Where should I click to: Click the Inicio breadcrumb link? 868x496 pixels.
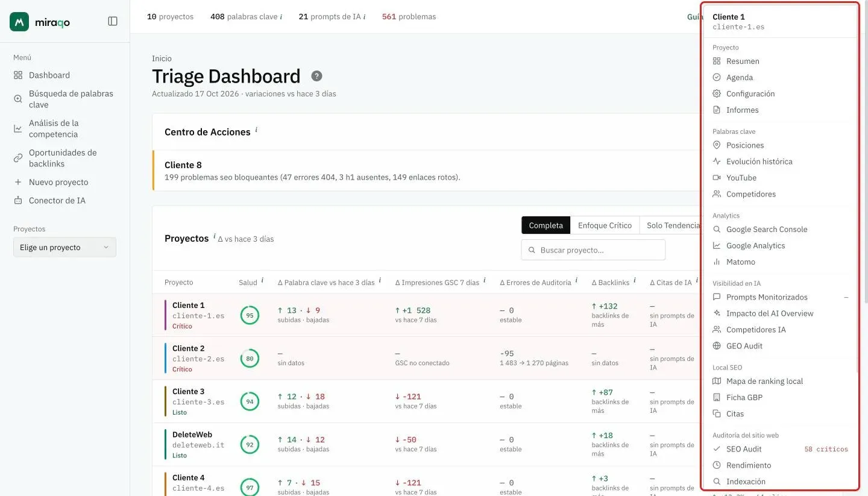pos(162,58)
